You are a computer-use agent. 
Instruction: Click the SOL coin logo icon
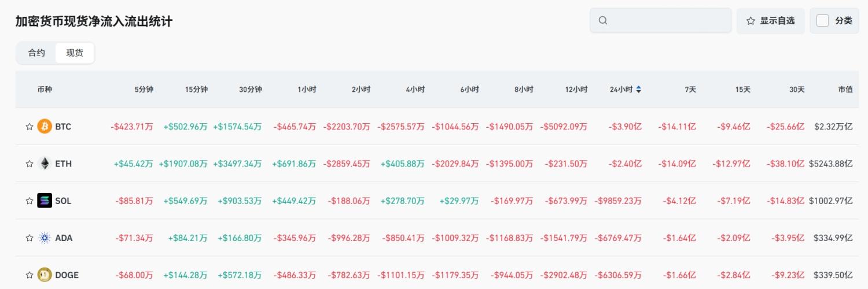[45, 201]
